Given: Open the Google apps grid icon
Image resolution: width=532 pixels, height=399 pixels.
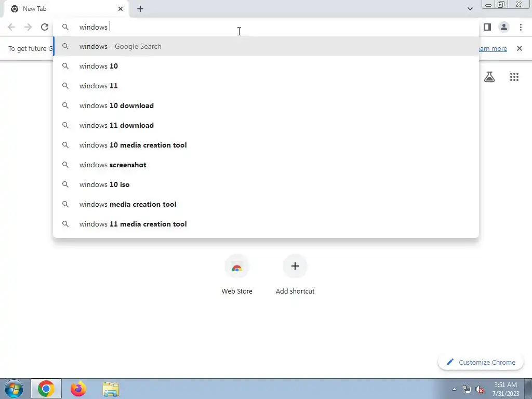Looking at the screenshot, I should pos(514,77).
